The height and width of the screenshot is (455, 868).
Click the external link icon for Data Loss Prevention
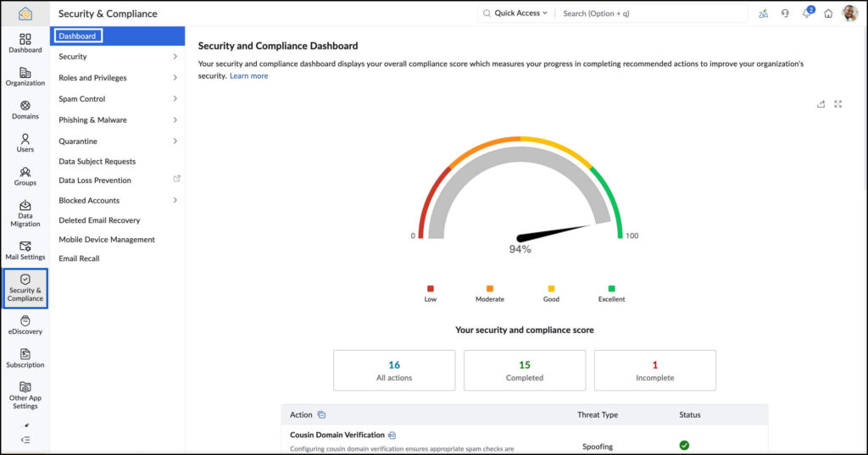[x=176, y=179]
